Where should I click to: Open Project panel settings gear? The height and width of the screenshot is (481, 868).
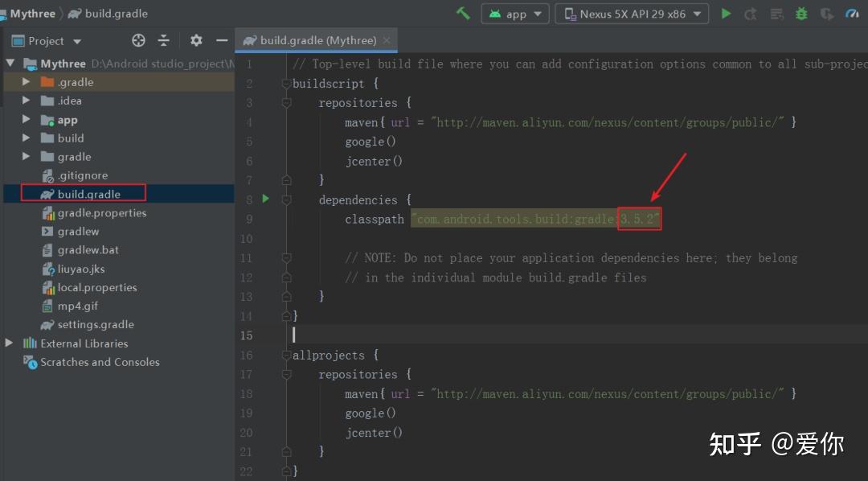click(x=196, y=40)
